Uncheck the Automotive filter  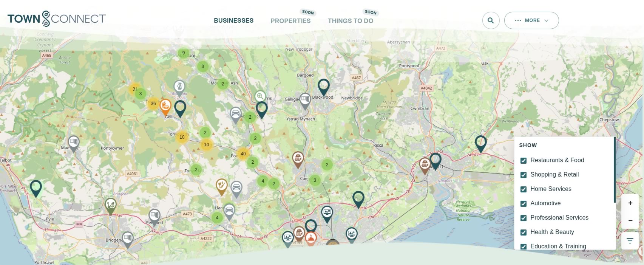524,204
